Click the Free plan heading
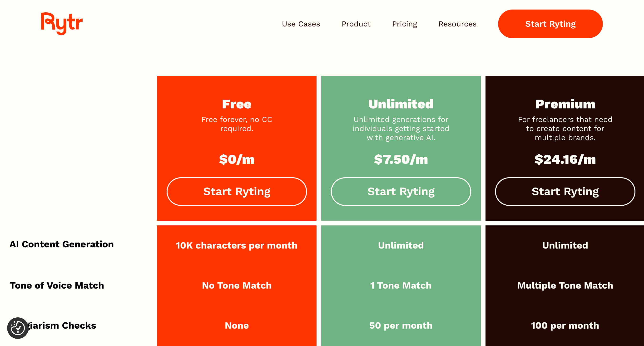This screenshot has width=644, height=346. (x=237, y=104)
